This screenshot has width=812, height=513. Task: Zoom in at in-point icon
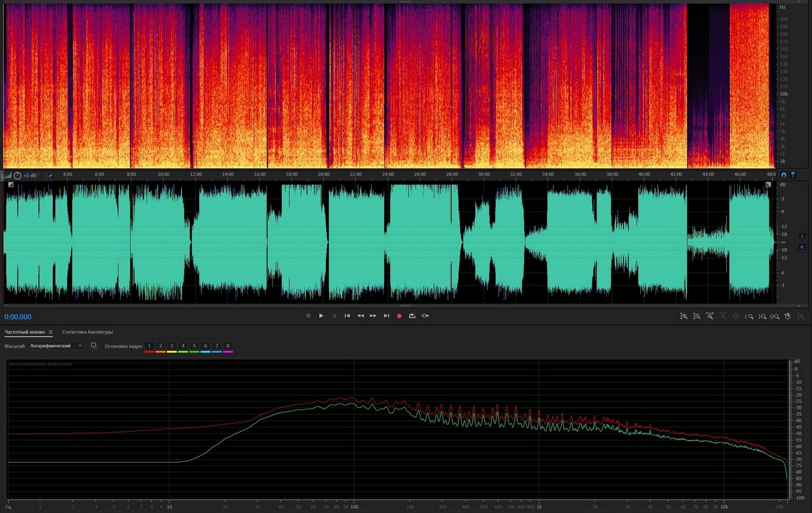tap(749, 316)
